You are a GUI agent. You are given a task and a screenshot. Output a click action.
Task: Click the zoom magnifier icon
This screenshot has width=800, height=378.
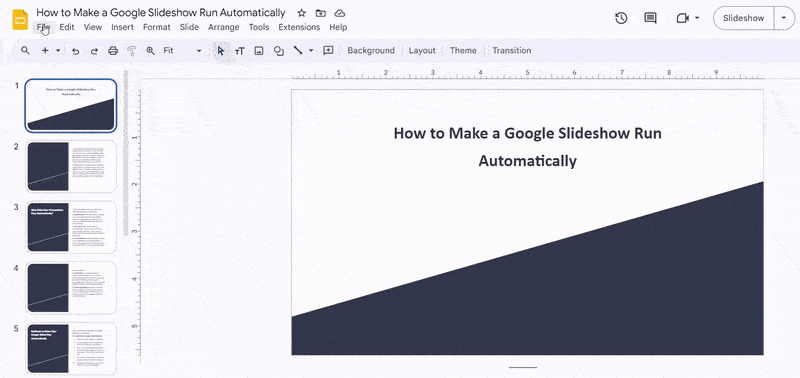point(151,51)
